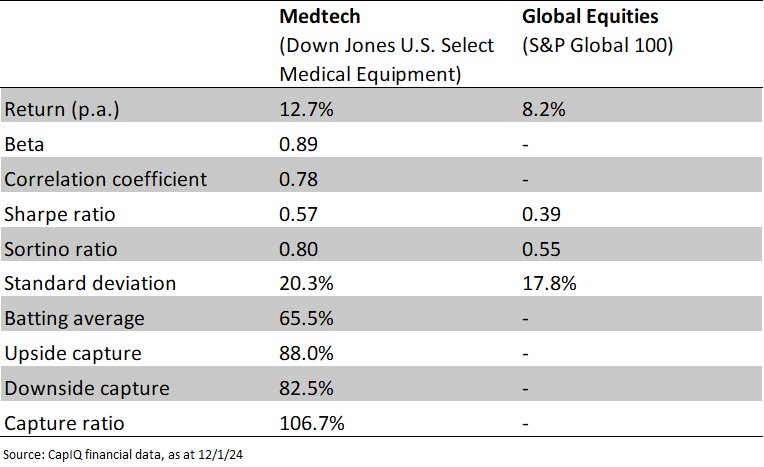
Task: Click the Standard deviation row label
Action: pos(90,283)
